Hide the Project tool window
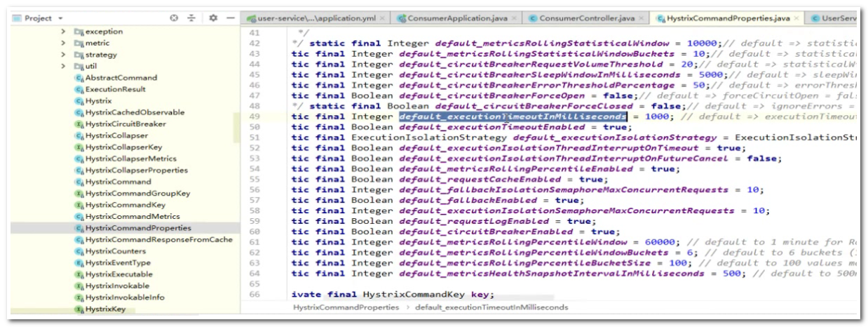 coord(230,18)
